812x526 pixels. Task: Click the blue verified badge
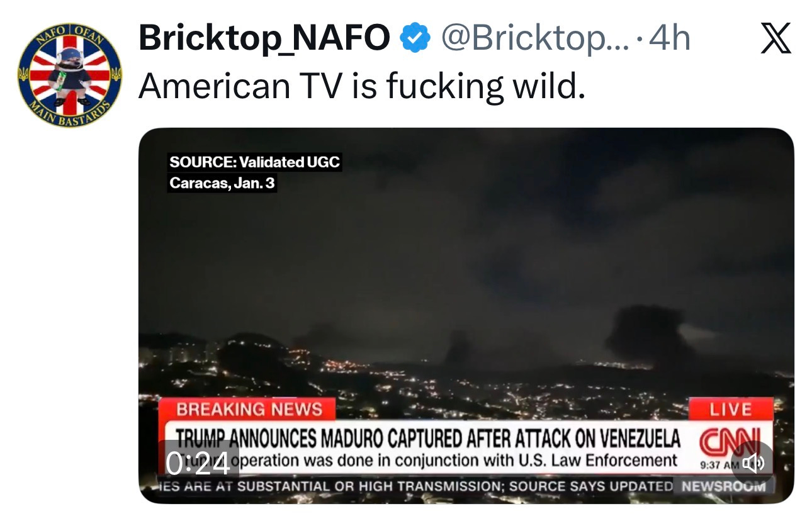pyautogui.click(x=415, y=39)
